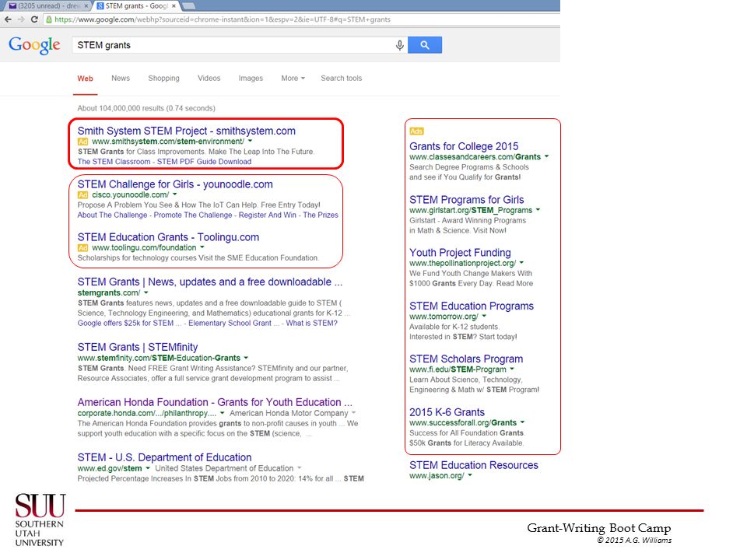Expand arrow beside classesandcareers.com/Grants URL
This screenshot has height=560, width=747.
(546, 156)
